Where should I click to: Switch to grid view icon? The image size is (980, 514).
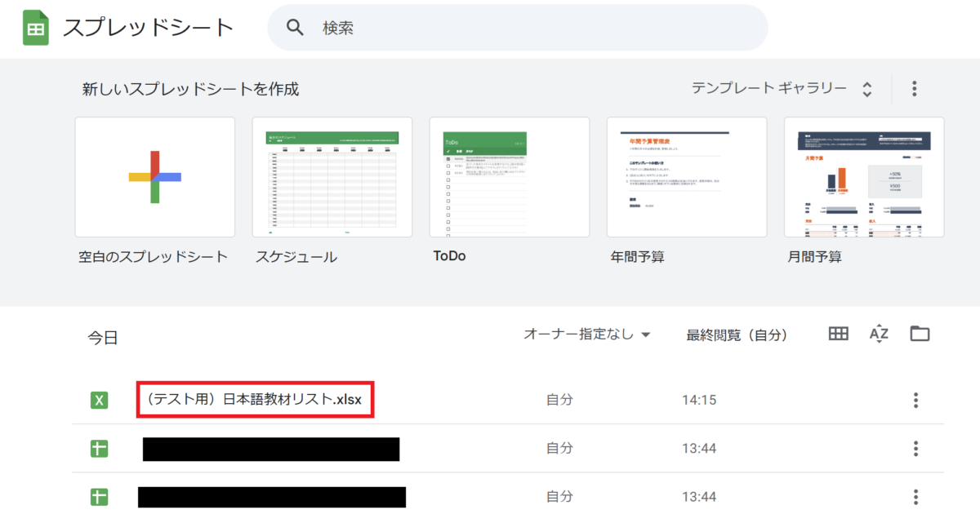838,334
